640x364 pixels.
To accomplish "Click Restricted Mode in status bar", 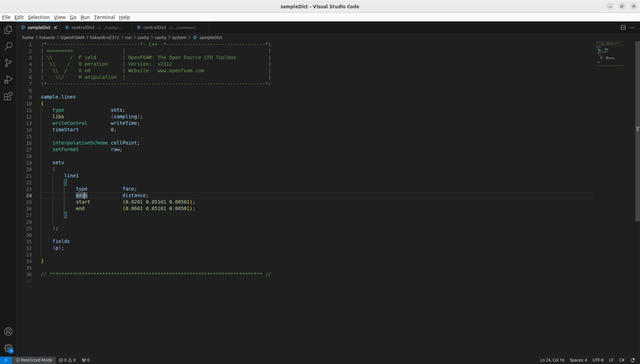I will point(34,360).
